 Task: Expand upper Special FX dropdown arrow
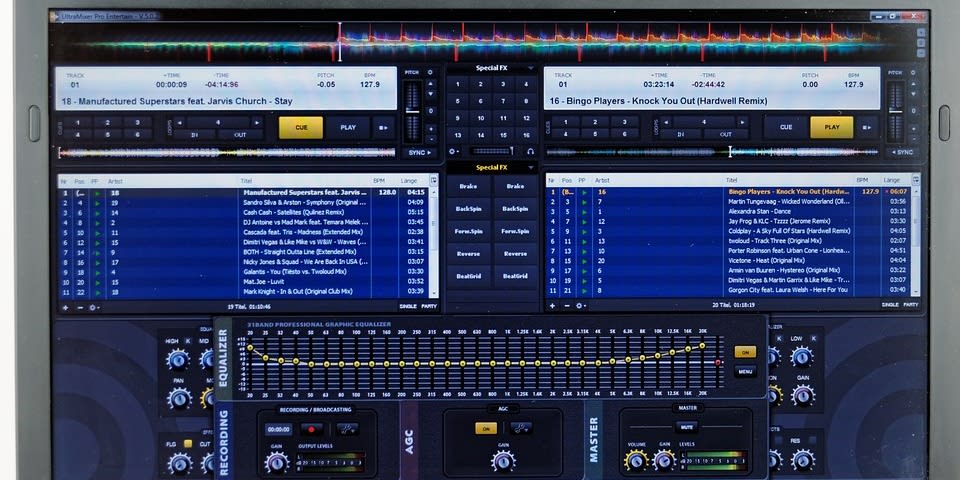click(530, 69)
